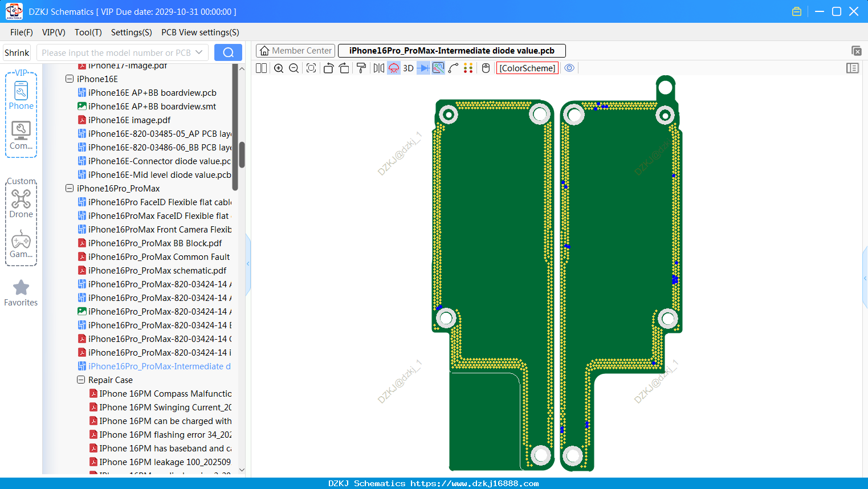
Task: Click the mouse settings icon
Action: coord(486,68)
